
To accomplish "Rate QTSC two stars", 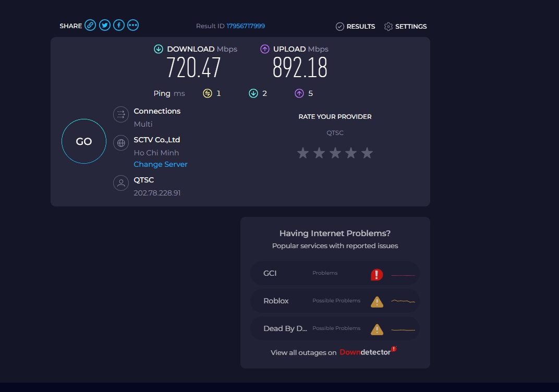I will [x=319, y=153].
